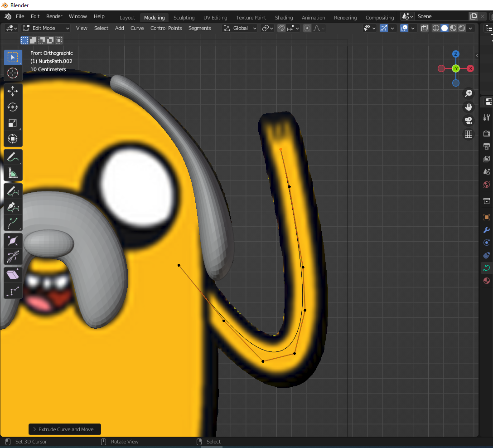Open Object Data curve properties tab

[x=487, y=268]
